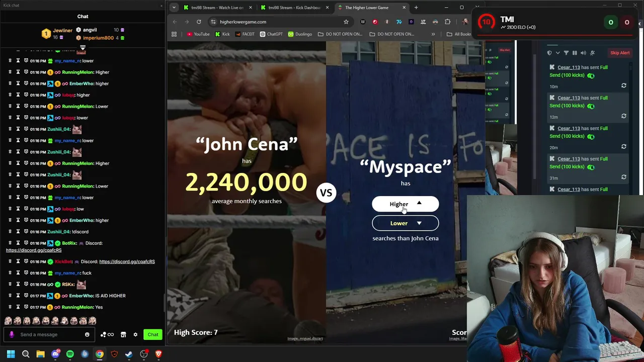This screenshot has height=362, width=644.
Task: Click the green Chat send button
Action: (x=153, y=334)
